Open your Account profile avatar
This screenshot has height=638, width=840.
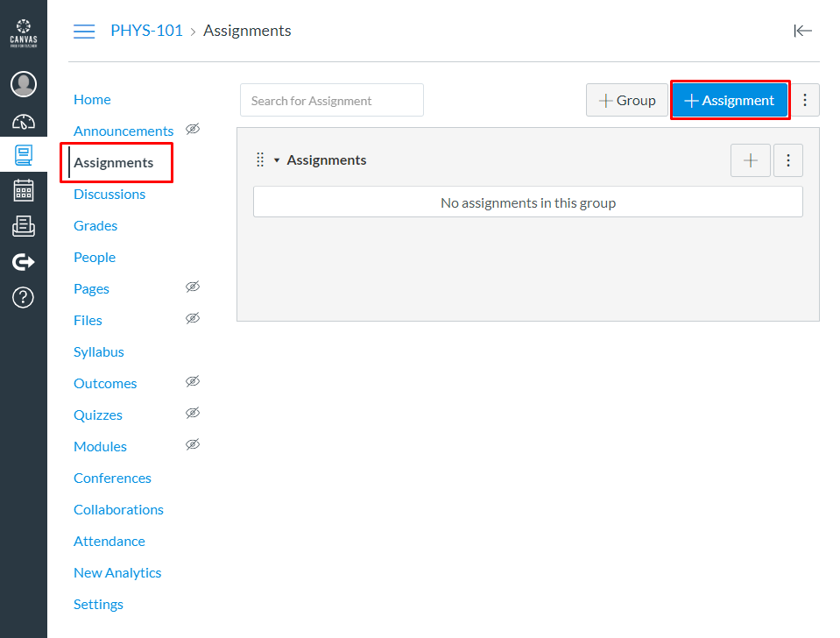click(x=23, y=84)
